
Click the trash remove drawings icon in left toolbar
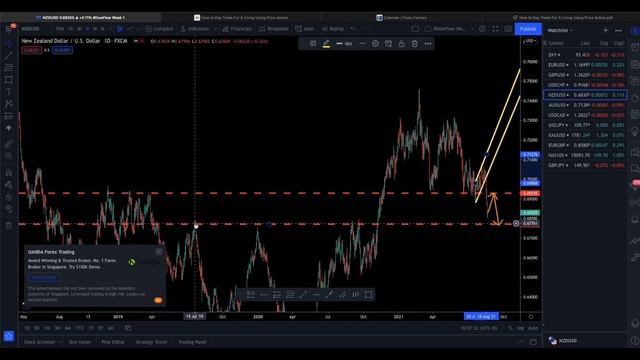(x=9, y=225)
